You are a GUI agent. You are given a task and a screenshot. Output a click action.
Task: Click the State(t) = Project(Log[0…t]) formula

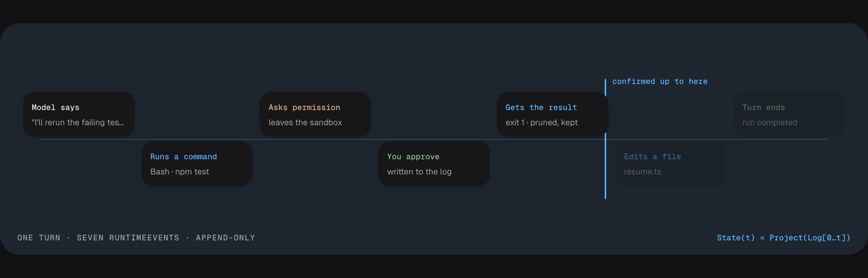click(784, 238)
